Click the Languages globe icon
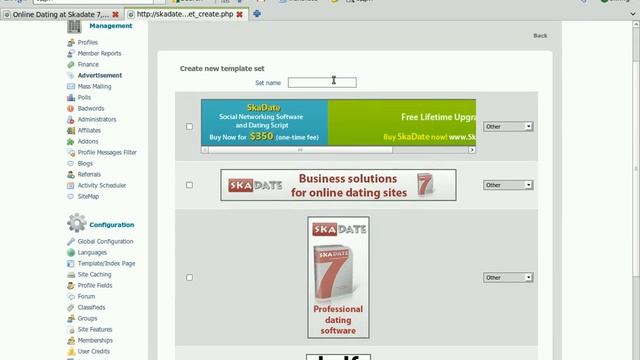This screenshot has width=640, height=360. (71, 253)
